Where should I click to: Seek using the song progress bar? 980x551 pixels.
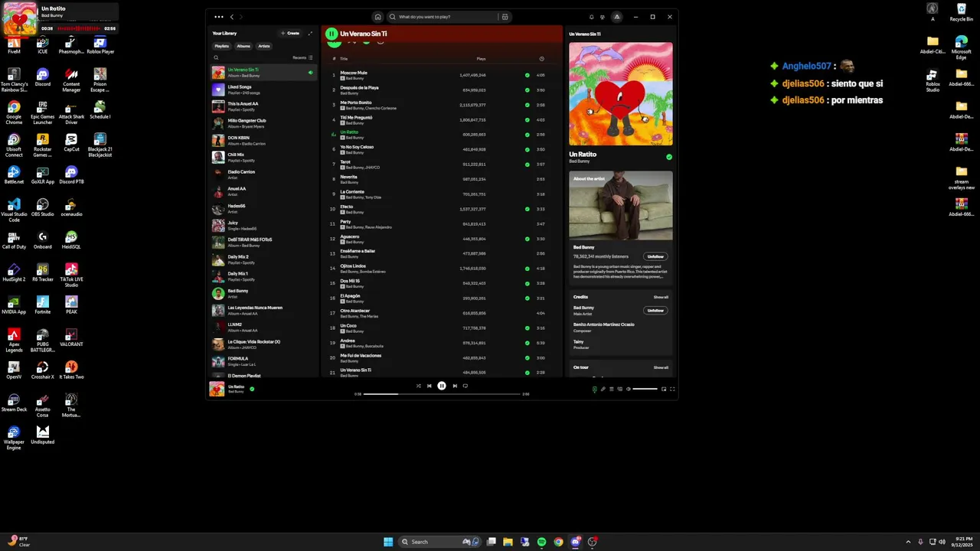[443, 394]
